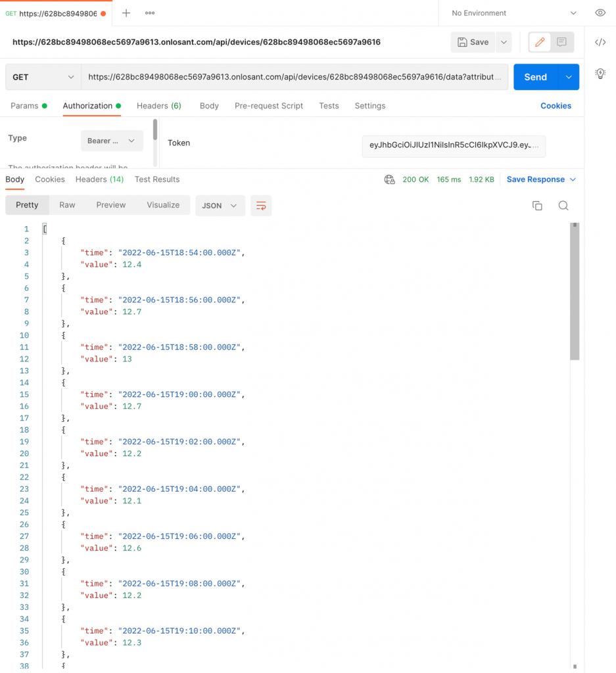Viewport: 616px width, 673px height.
Task: Search the response with magnifier icon
Action: [x=563, y=206]
